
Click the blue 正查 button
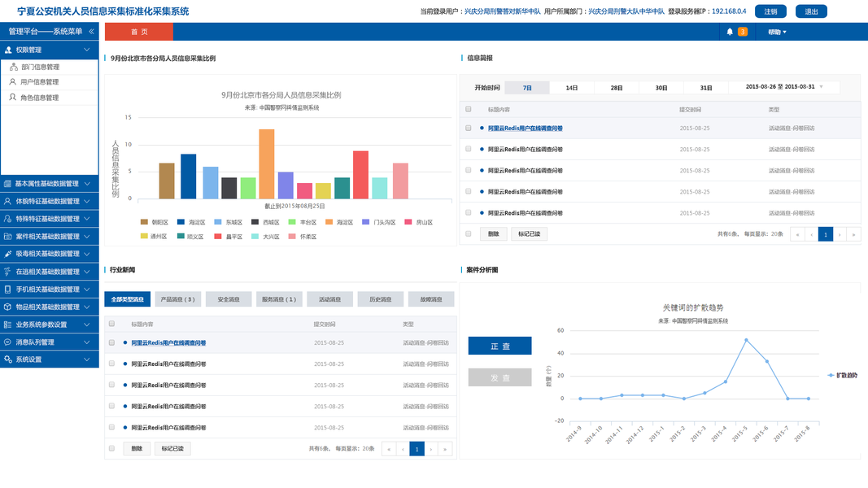click(499, 346)
